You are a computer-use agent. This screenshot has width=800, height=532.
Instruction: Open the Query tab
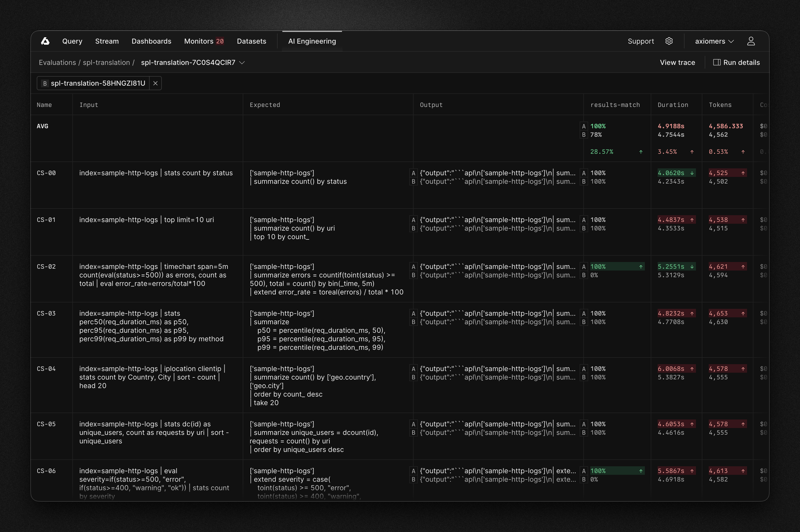[72, 41]
